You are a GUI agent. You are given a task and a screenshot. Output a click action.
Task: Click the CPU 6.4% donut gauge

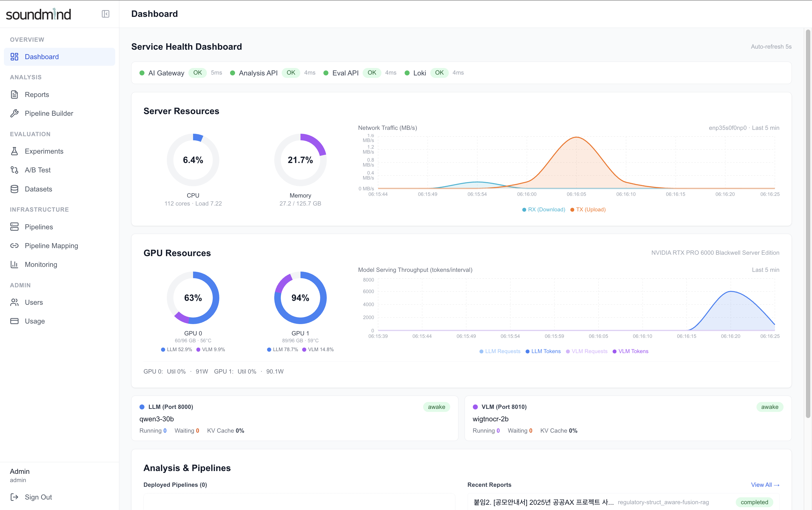click(193, 160)
